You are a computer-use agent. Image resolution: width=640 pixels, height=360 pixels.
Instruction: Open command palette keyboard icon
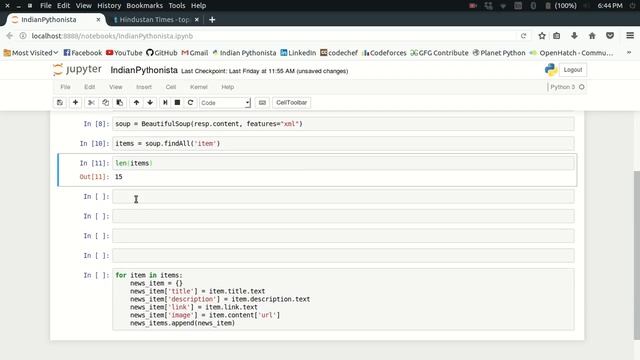click(x=262, y=102)
